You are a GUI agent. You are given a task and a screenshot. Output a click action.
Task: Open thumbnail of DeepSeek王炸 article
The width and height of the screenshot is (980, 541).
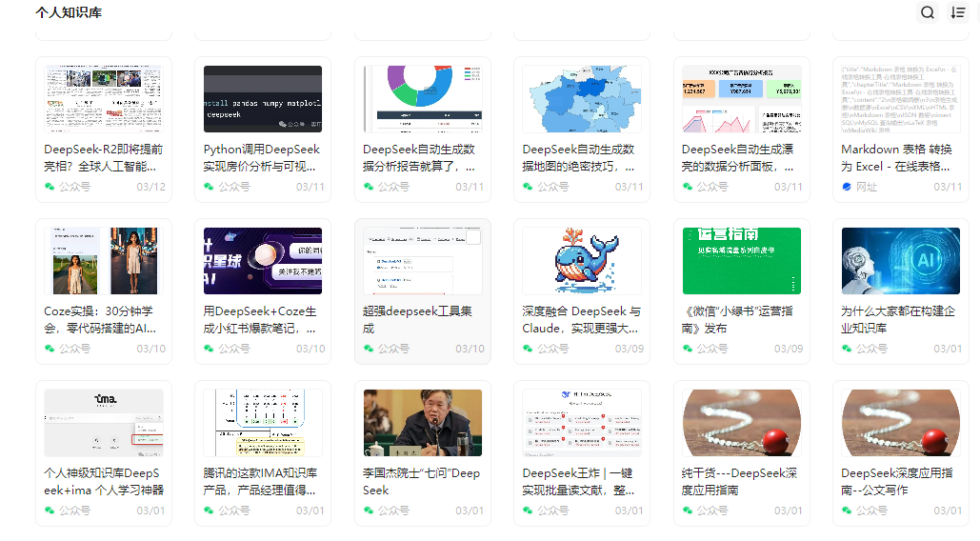[582, 423]
